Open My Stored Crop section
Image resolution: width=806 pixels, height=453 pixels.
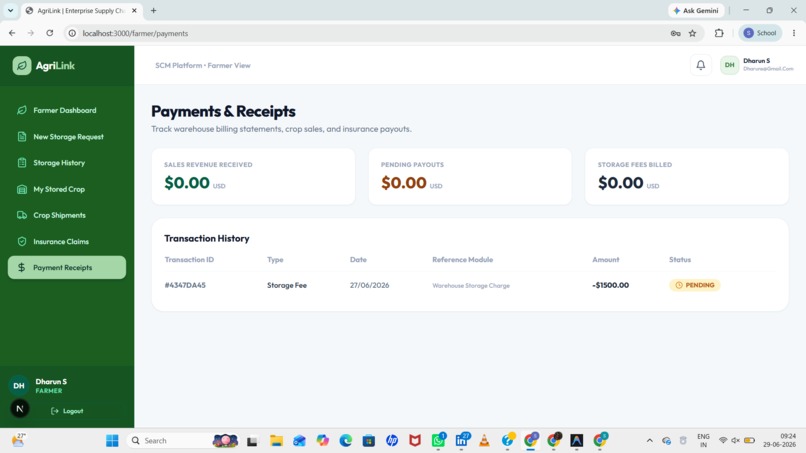67,189
